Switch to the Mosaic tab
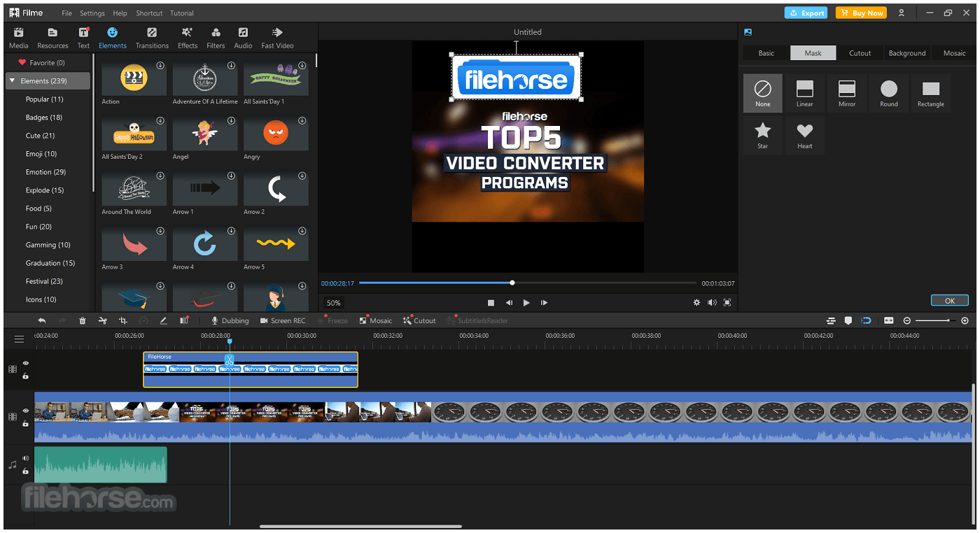Screen dimensions: 980x533 pyautogui.click(x=954, y=53)
